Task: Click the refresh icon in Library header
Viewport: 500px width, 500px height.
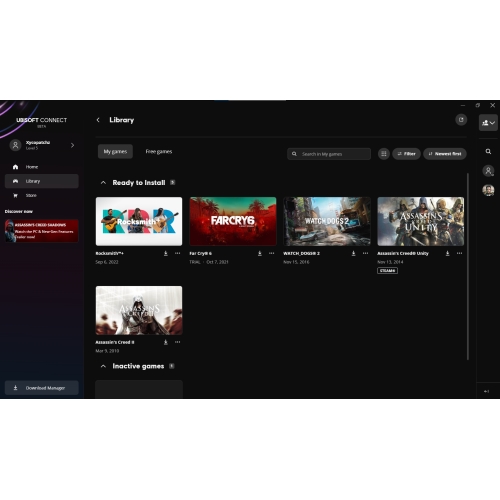Action: [x=461, y=120]
